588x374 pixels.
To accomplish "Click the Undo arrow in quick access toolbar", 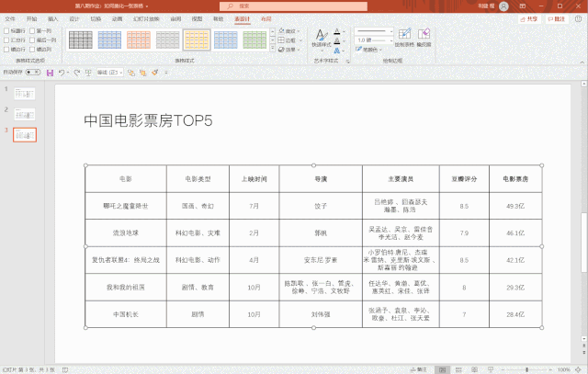I will pyautogui.click(x=62, y=72).
